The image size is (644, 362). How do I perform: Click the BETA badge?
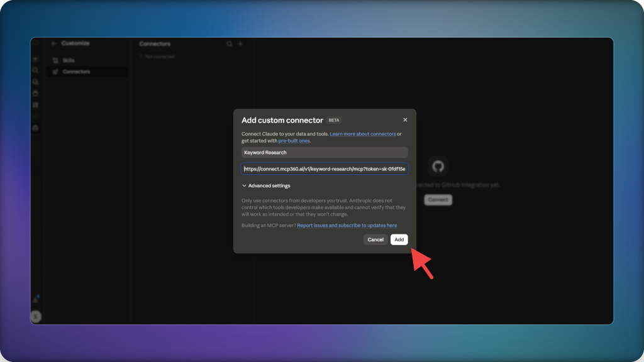[334, 120]
